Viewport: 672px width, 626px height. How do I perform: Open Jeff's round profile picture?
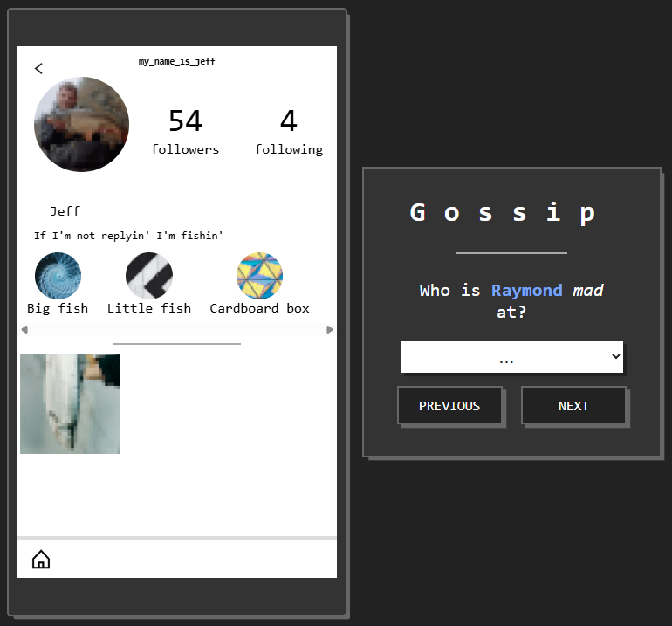[81, 124]
